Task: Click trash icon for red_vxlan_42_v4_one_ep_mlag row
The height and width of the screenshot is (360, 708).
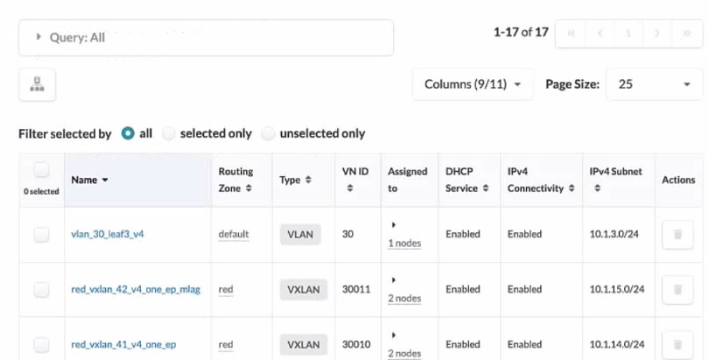Action: 677,290
